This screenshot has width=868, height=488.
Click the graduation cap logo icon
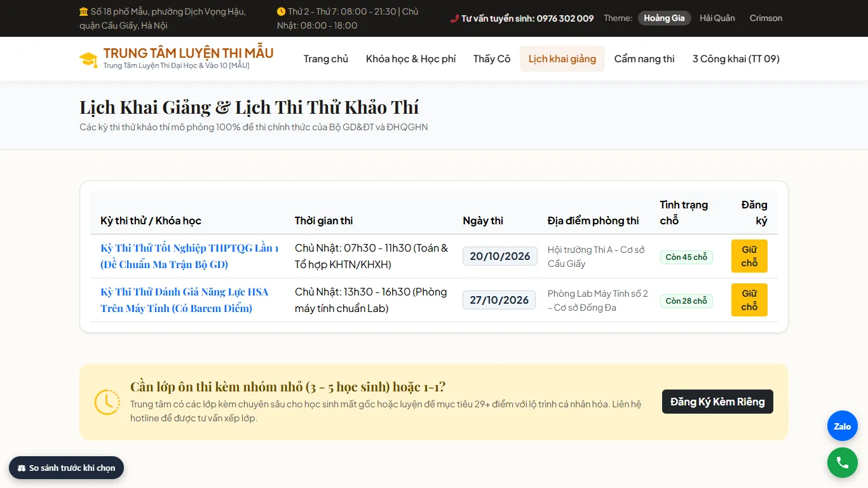click(x=88, y=59)
